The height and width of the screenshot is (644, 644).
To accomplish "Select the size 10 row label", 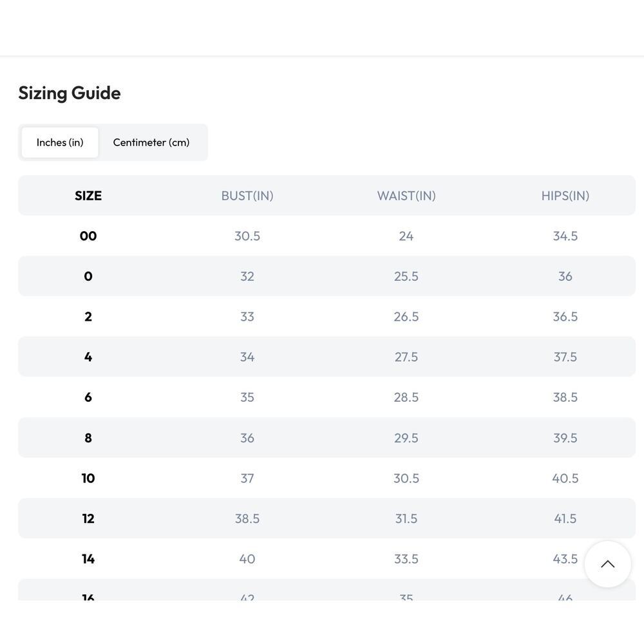I will pyautogui.click(x=88, y=478).
